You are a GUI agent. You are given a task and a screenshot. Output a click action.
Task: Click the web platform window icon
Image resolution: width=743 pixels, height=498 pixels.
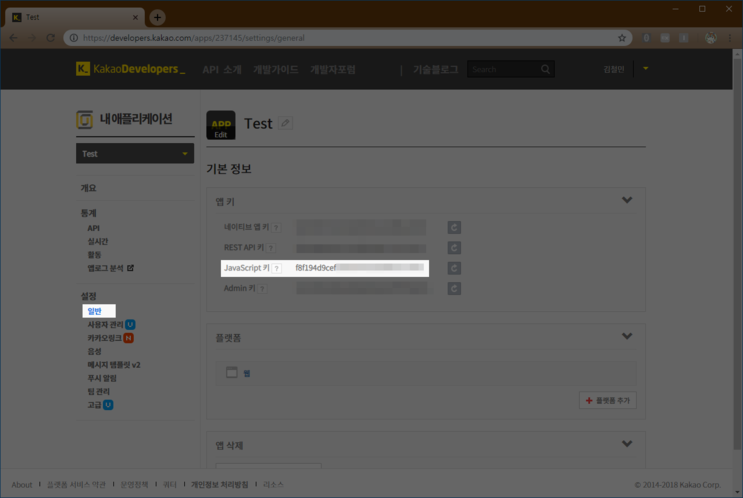click(232, 372)
